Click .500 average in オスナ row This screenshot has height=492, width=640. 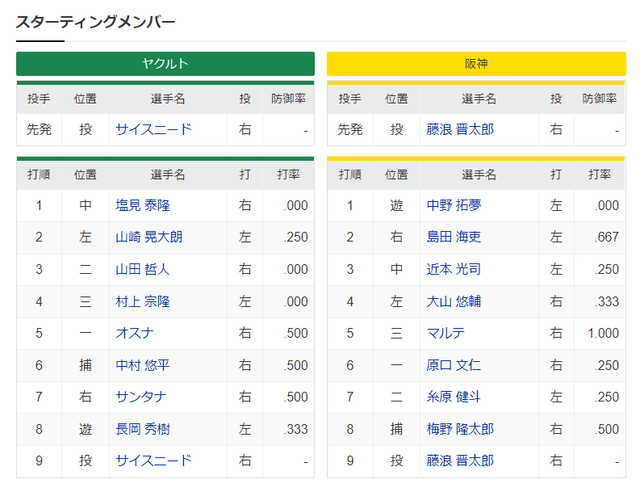[296, 333]
